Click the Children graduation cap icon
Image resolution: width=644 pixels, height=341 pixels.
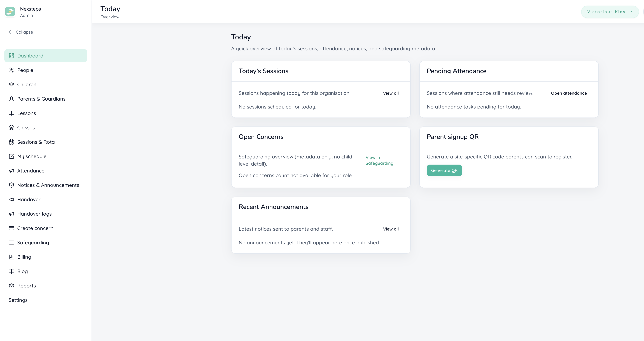coord(11,85)
